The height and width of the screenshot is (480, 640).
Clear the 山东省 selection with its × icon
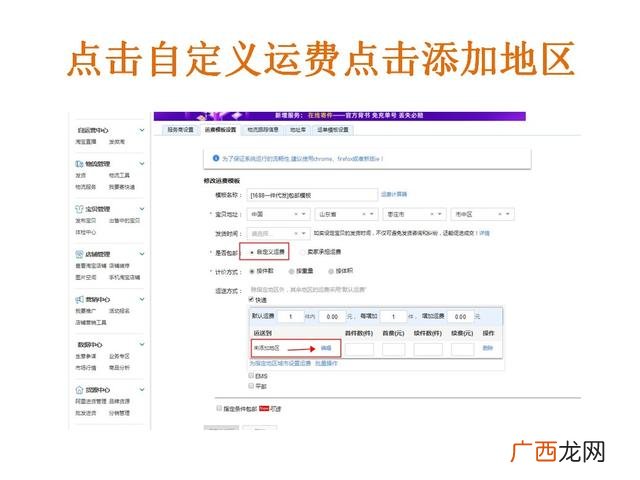click(x=364, y=214)
